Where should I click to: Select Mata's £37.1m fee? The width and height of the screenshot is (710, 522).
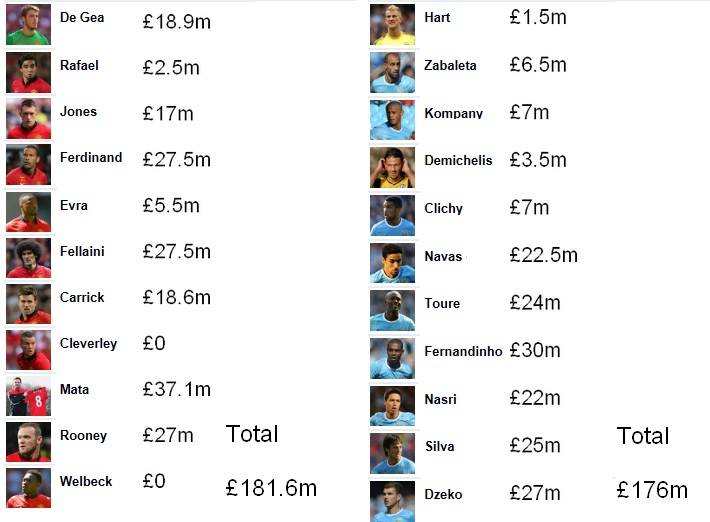[177, 389]
